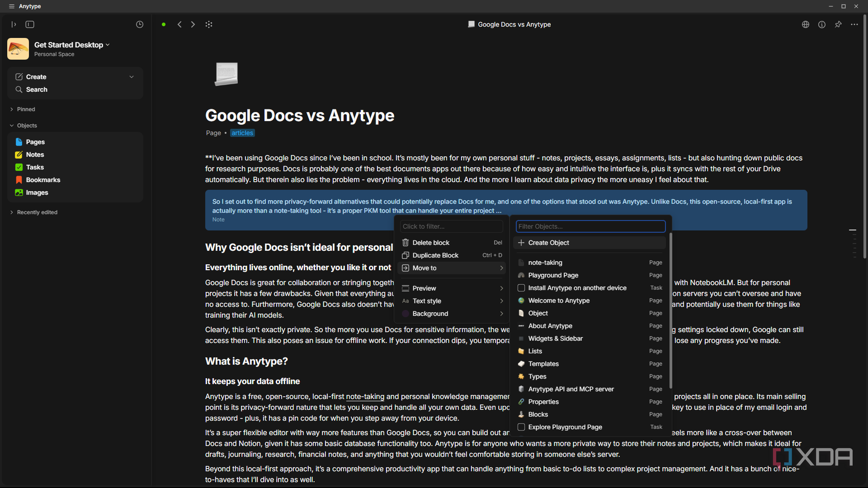Open Bookmarks in the sidebar
Screen dimensions: 868x488
click(75, 180)
